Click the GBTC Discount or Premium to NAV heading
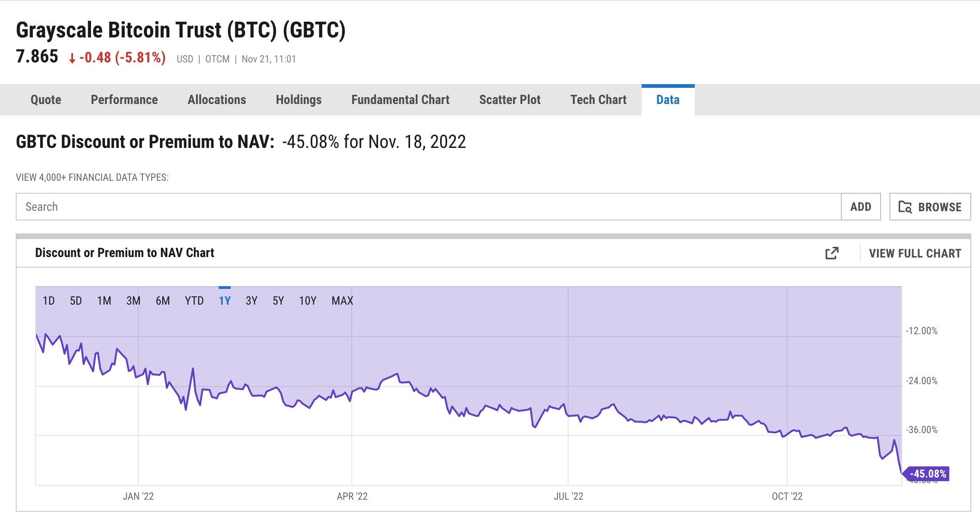980x527 pixels. (145, 142)
